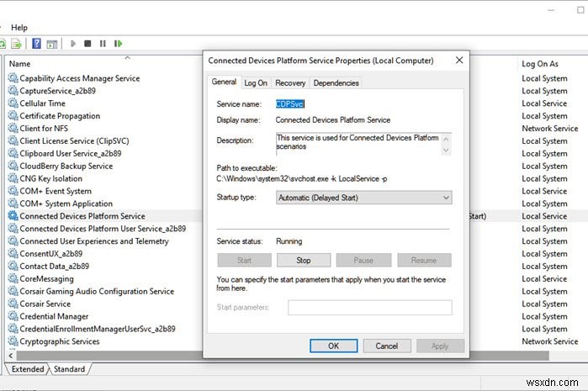The image size is (588, 391).
Task: Click the Export List toolbar icon
Action: pos(17,43)
